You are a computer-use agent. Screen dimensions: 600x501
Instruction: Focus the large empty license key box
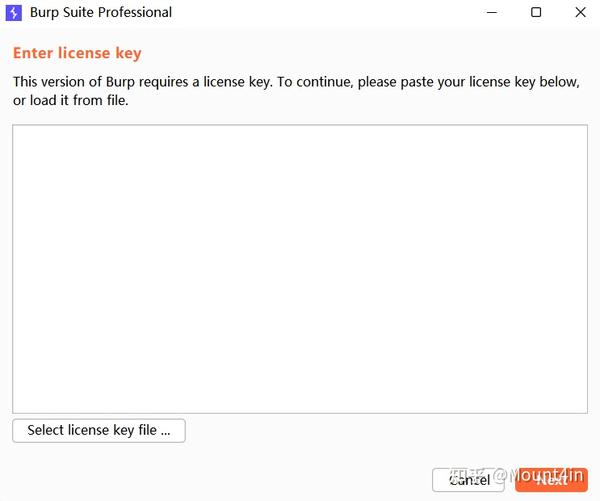pyautogui.click(x=300, y=268)
